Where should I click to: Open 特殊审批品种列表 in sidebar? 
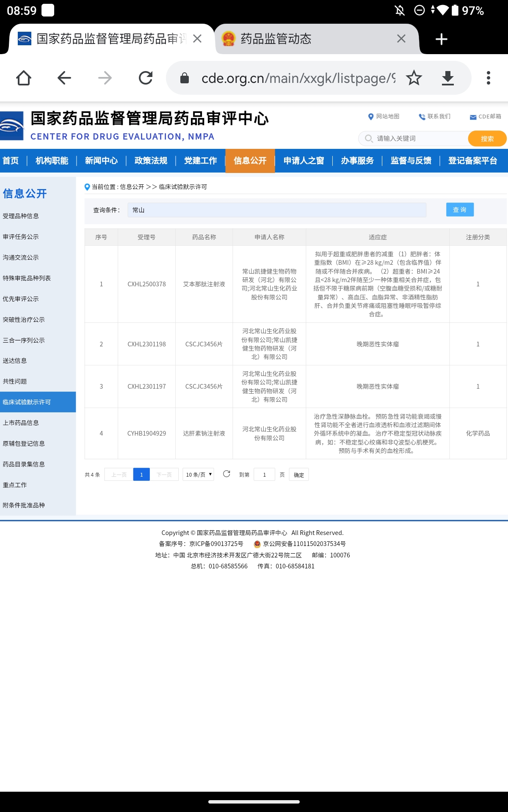(27, 278)
